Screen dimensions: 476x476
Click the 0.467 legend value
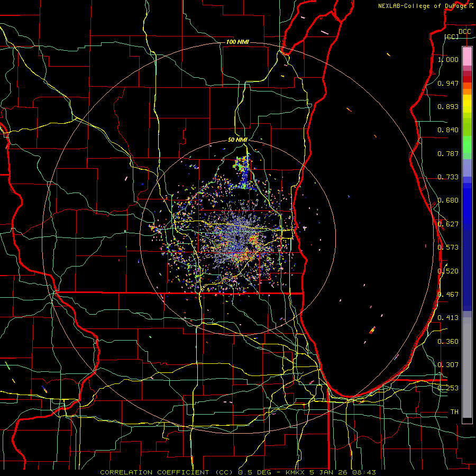(x=448, y=295)
